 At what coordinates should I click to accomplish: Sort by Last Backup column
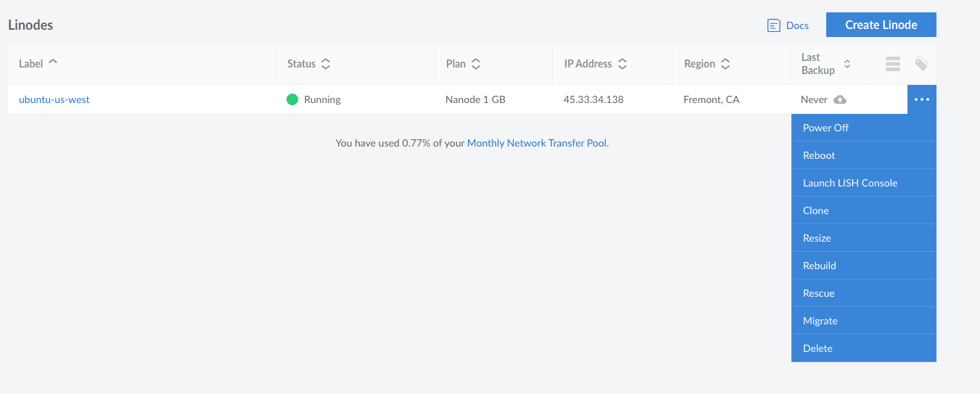[847, 64]
